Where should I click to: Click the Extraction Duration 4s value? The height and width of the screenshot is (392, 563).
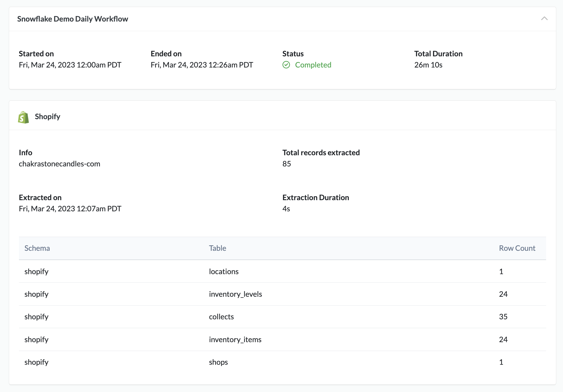click(286, 209)
